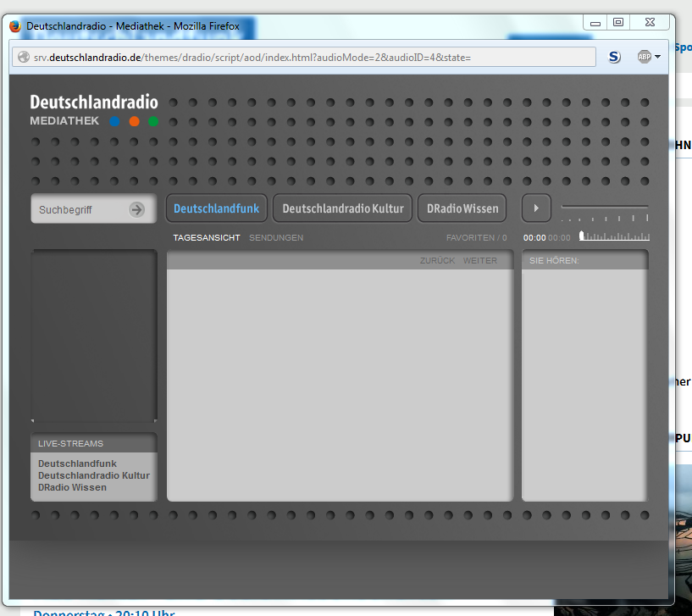Click the blue S extension icon

[x=614, y=57]
